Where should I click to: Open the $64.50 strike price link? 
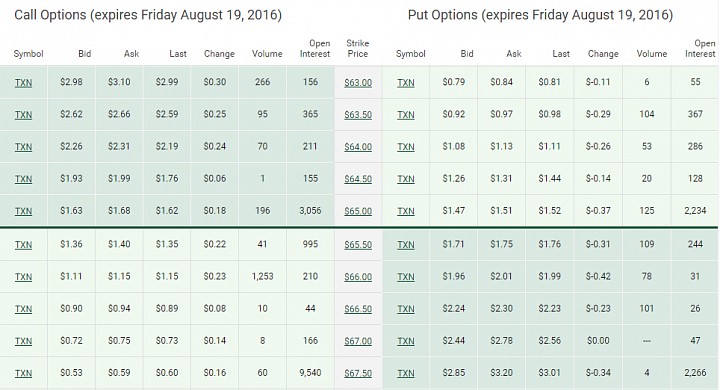coord(358,179)
